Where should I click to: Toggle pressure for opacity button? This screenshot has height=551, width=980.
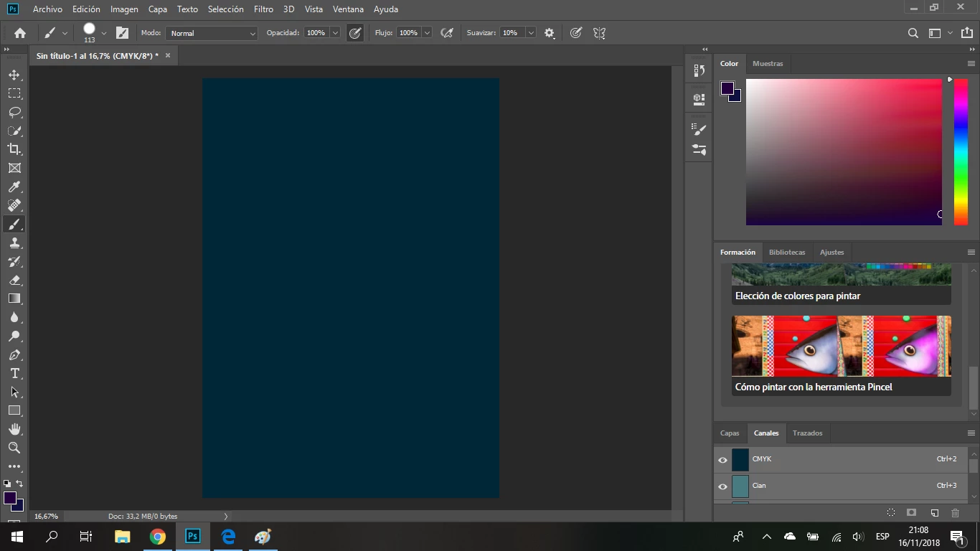point(355,33)
